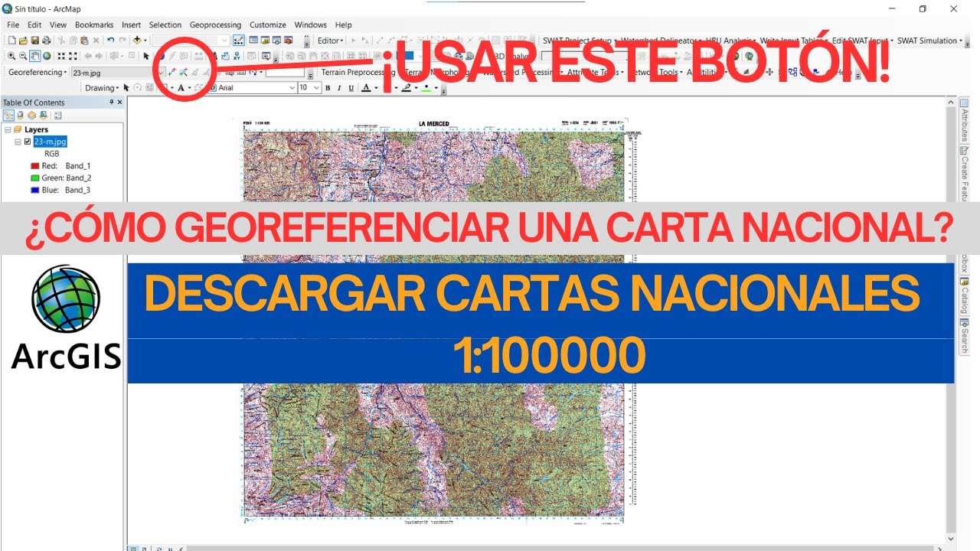980x551 pixels.
Task: Open the font size dropdown
Action: [309, 88]
